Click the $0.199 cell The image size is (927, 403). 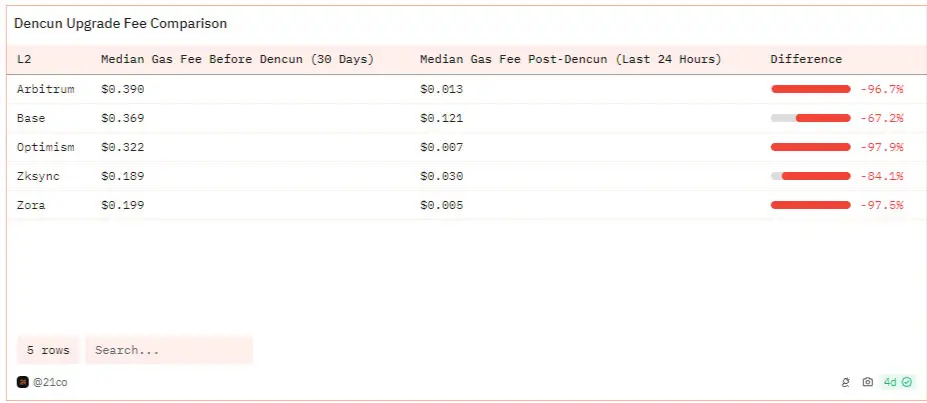point(122,205)
